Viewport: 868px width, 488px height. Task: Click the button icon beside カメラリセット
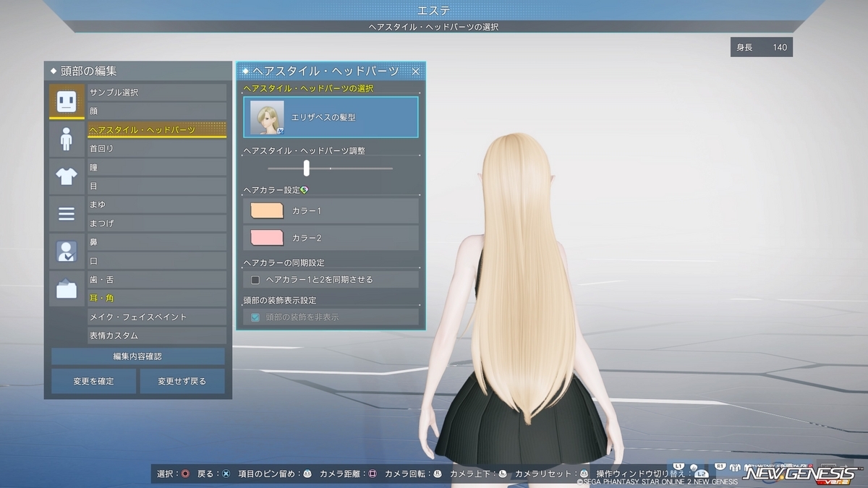click(x=584, y=474)
